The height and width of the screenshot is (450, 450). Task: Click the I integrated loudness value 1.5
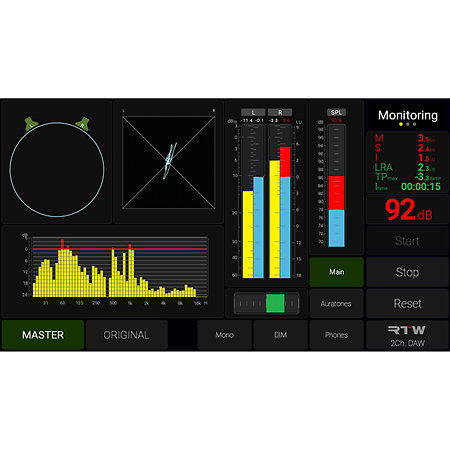[x=426, y=158]
